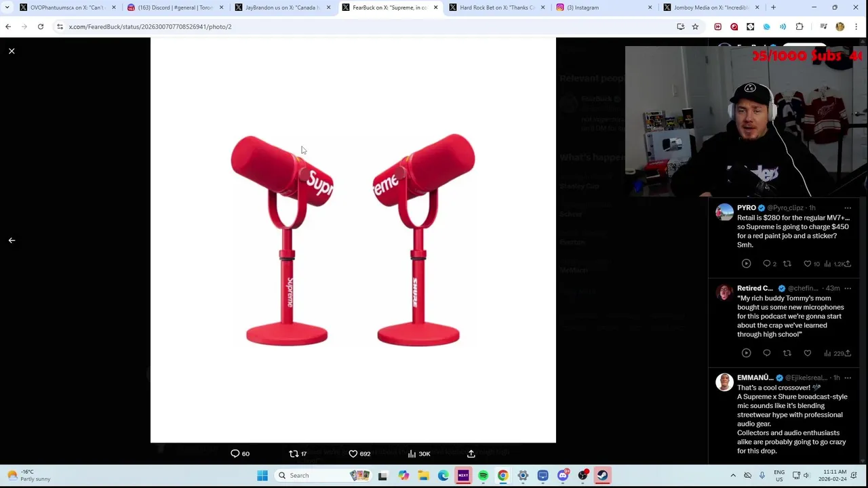The height and width of the screenshot is (488, 868).
Task: Like Retired C's microphone podcast comment
Action: click(808, 353)
